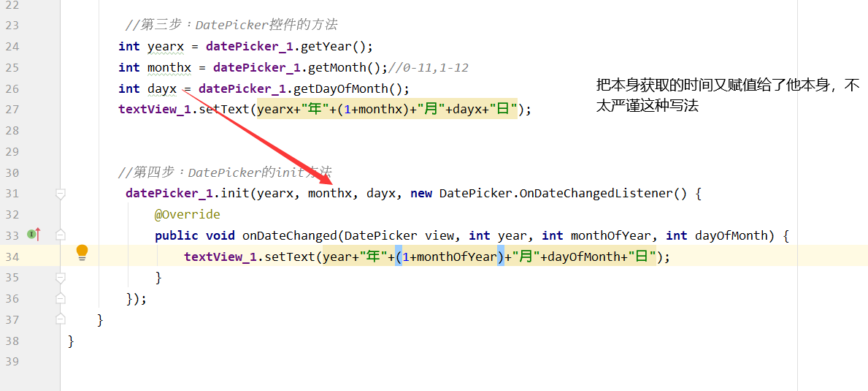
Task: Click line number 24 in the gutter
Action: [11, 47]
